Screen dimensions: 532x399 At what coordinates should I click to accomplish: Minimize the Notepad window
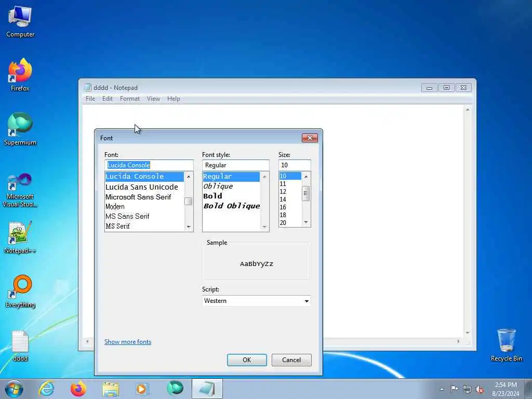[429, 88]
